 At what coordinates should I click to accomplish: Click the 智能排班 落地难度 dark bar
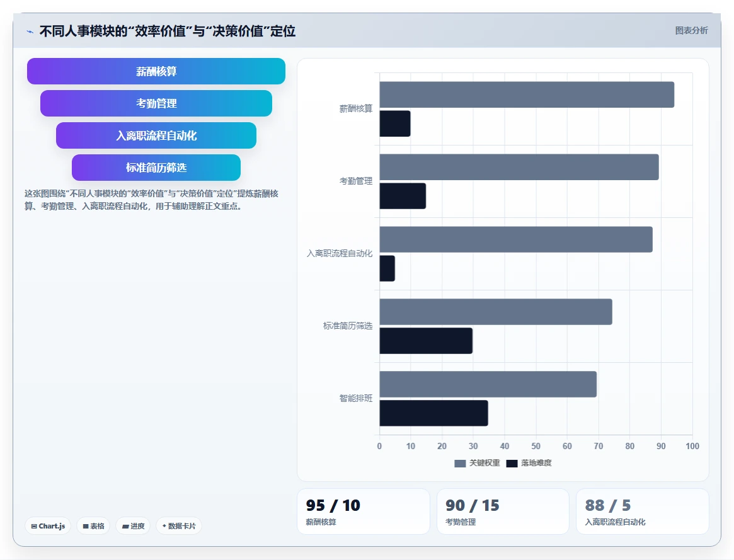click(x=434, y=413)
